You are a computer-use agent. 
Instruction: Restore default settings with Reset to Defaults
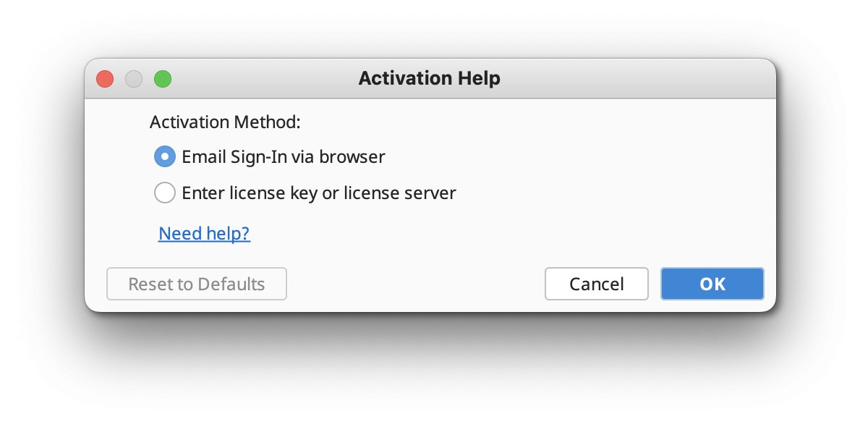point(197,284)
